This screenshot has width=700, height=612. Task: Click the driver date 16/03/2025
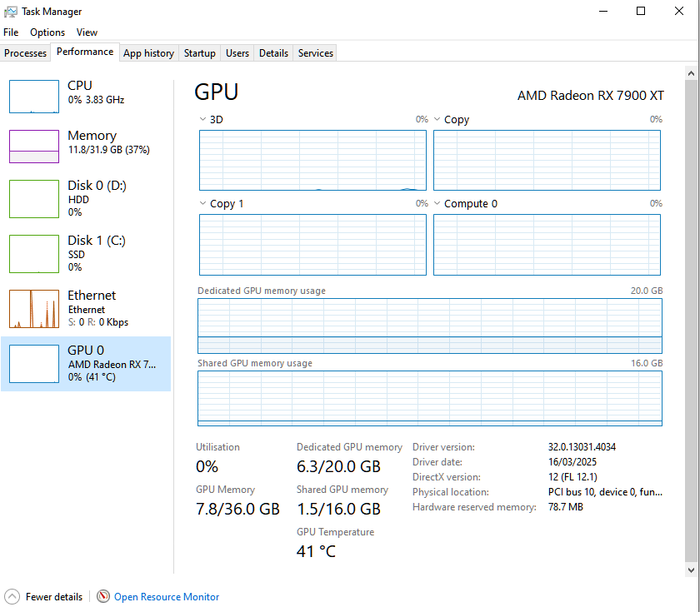tap(572, 461)
